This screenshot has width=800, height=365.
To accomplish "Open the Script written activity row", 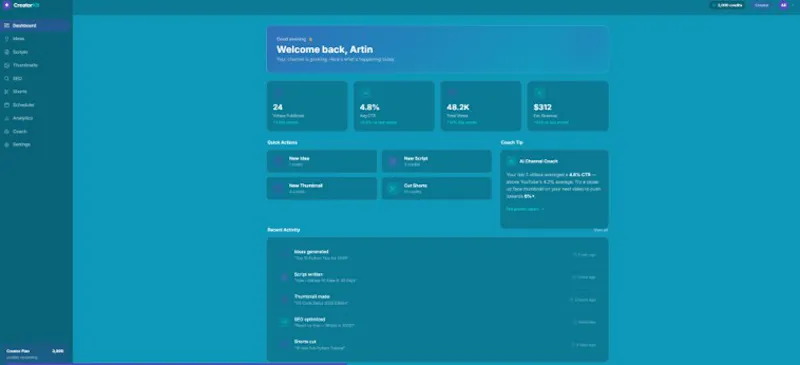I will pyautogui.click(x=437, y=277).
